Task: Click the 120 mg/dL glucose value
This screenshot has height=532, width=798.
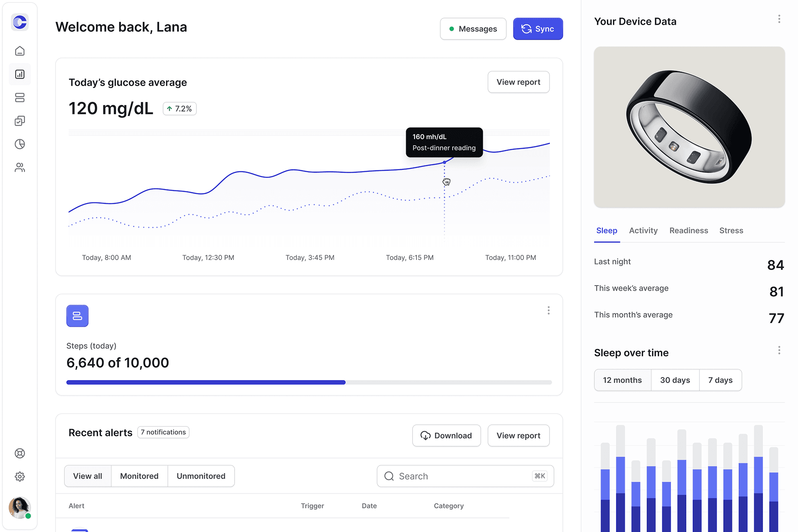Action: coord(111,108)
